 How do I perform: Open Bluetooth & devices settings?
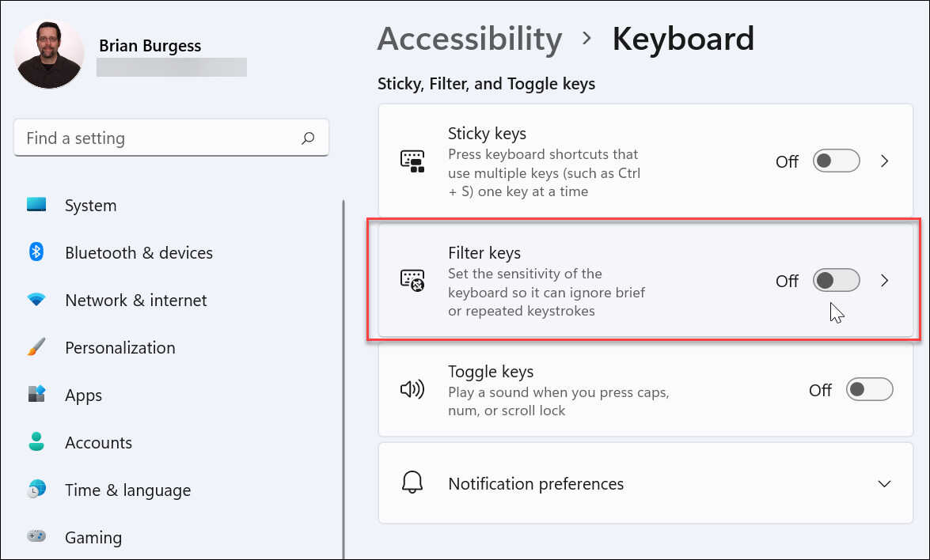pyautogui.click(x=139, y=252)
